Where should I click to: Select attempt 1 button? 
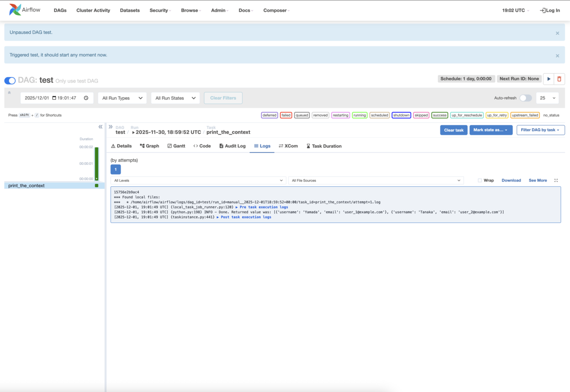(x=115, y=169)
